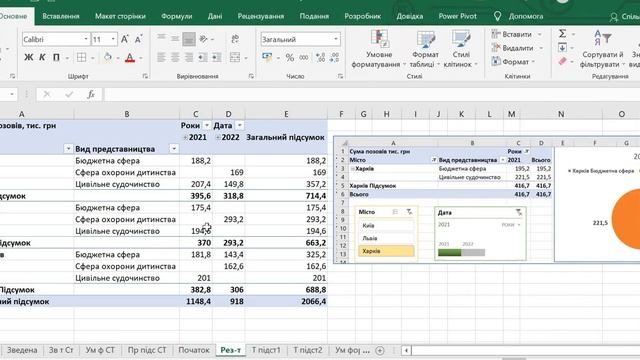Click in the formula bar
The height and width of the screenshot is (360, 640).
pos(371,94)
